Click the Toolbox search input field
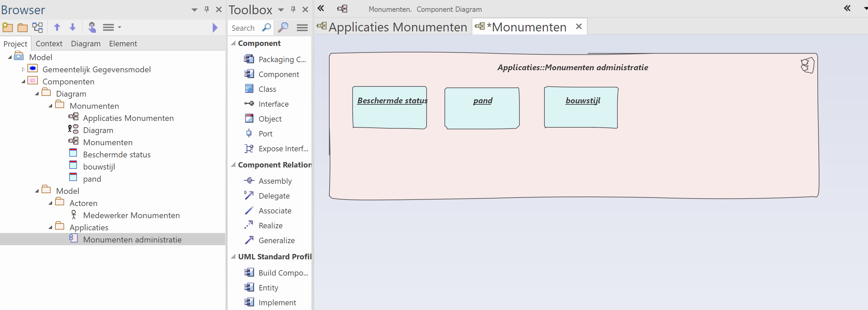This screenshot has height=310, width=868. [245, 28]
